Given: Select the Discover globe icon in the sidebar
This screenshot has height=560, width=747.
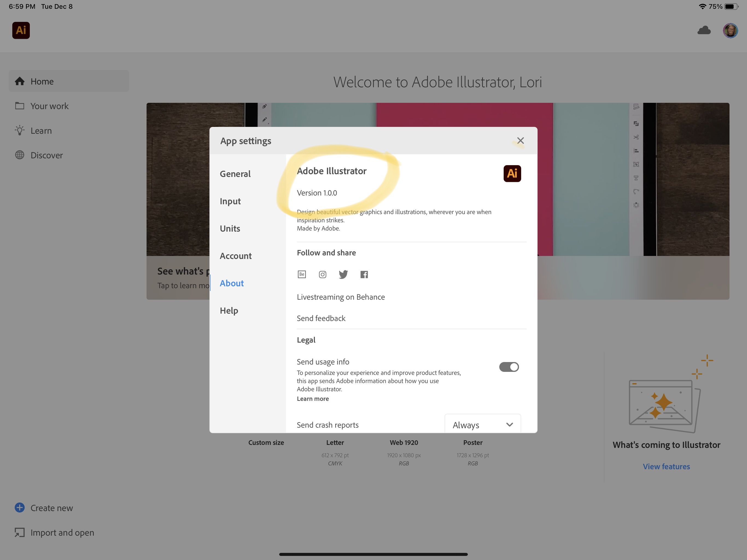Looking at the screenshot, I should click(20, 155).
